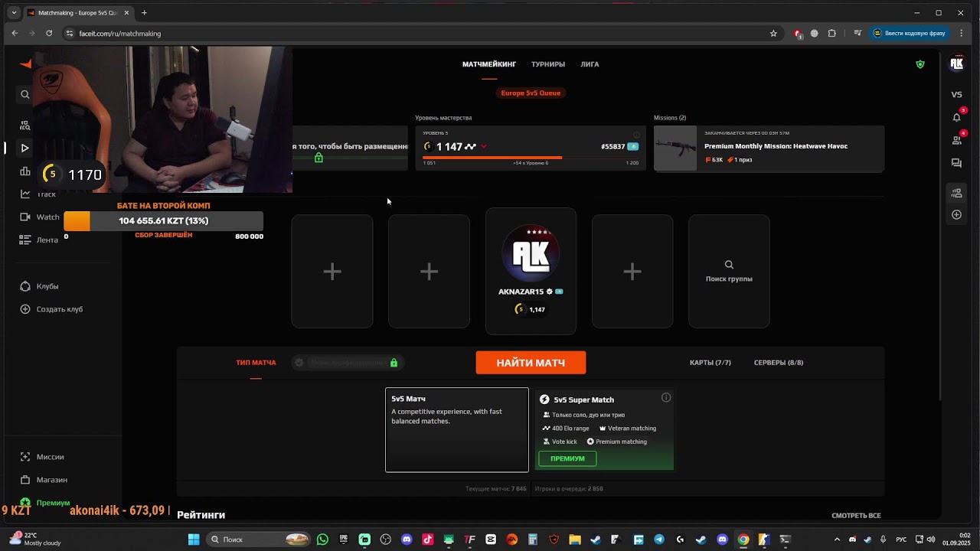
Task: Click the НАЙТИ МАТЧ button
Action: [x=531, y=363]
